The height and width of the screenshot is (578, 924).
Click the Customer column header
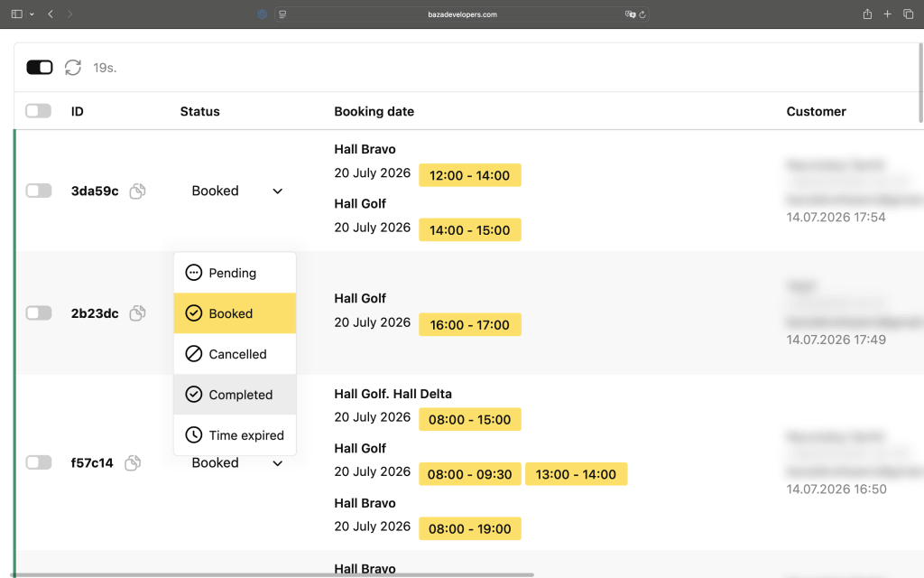(x=816, y=111)
